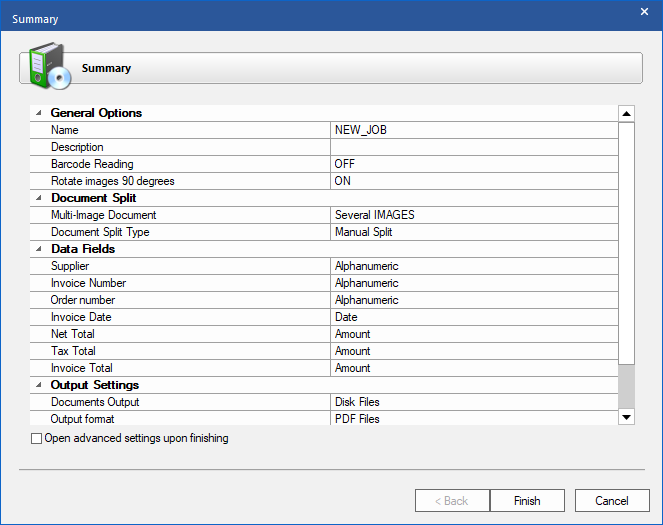
Task: Click the scrollbar up arrow
Action: (x=627, y=114)
